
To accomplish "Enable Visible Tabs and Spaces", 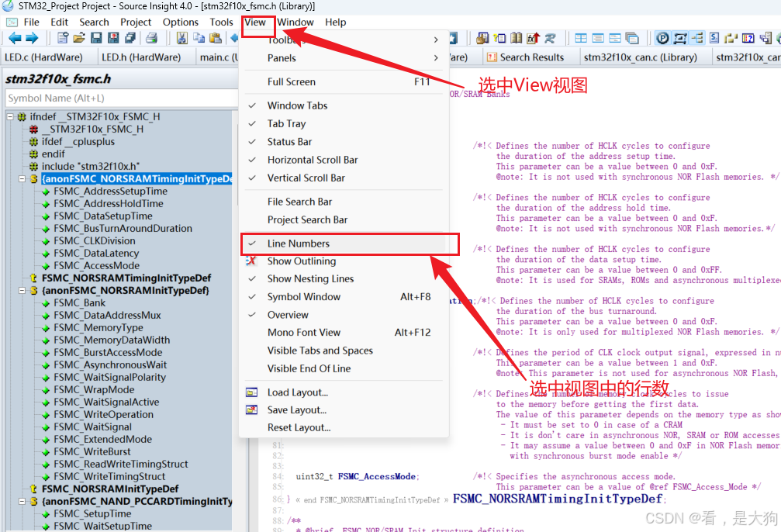I will pos(344,351).
